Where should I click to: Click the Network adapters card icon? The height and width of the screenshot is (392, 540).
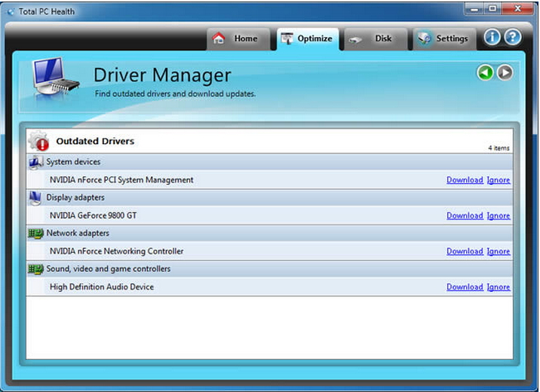[x=35, y=234]
